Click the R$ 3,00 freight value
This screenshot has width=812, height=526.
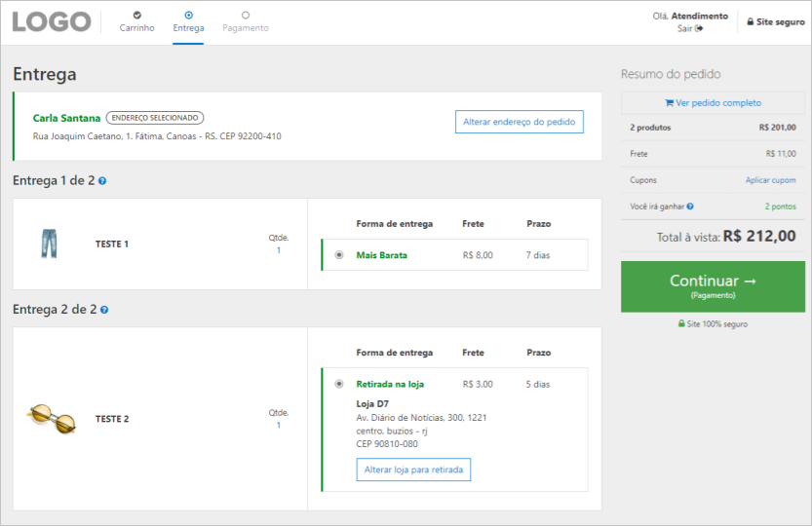pos(478,384)
